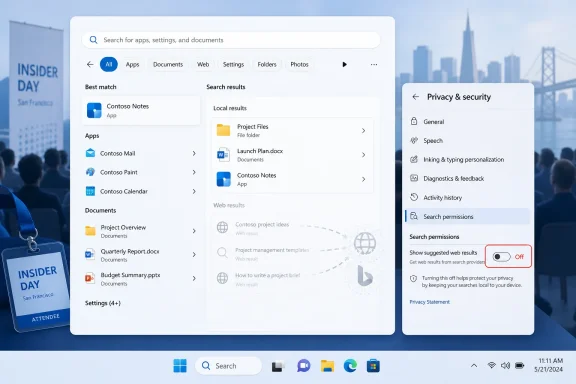The image size is (576, 384).
Task: Click the General lock icon
Action: click(x=414, y=121)
